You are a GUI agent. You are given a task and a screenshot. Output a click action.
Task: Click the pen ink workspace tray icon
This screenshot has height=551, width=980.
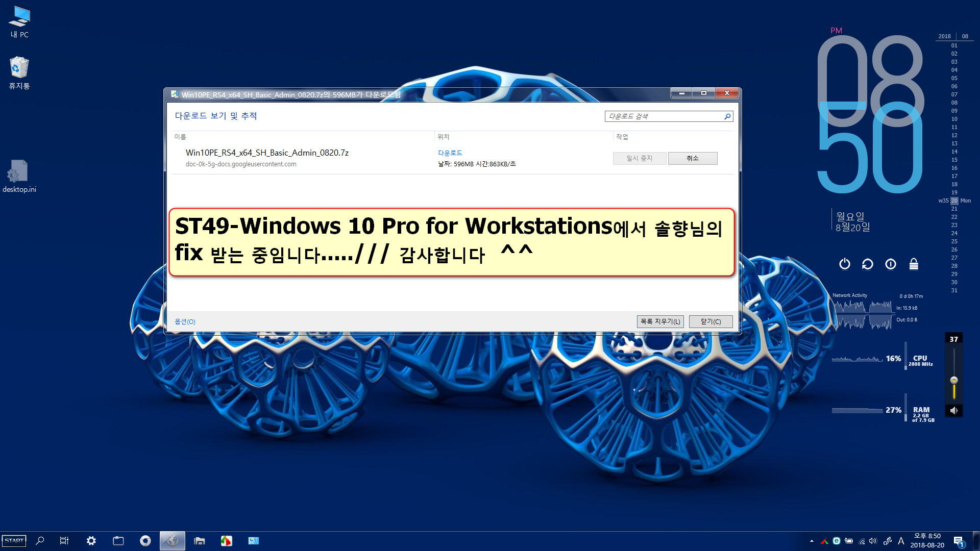(888, 541)
